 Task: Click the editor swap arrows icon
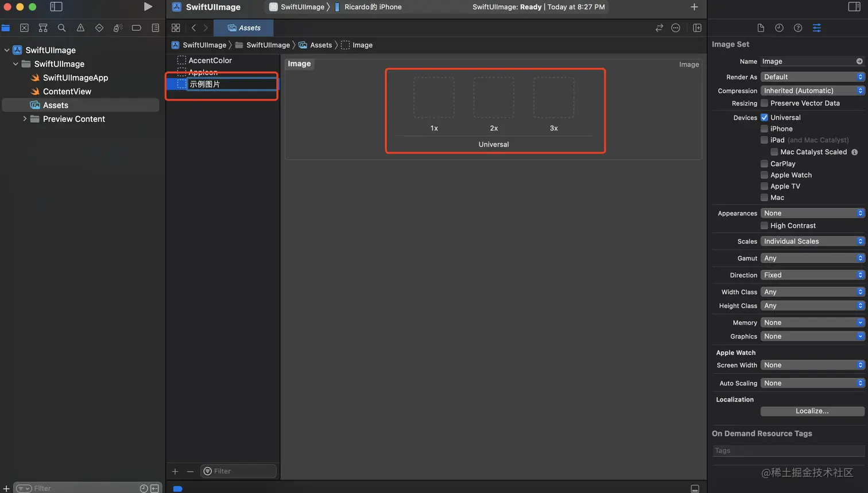[x=659, y=28]
